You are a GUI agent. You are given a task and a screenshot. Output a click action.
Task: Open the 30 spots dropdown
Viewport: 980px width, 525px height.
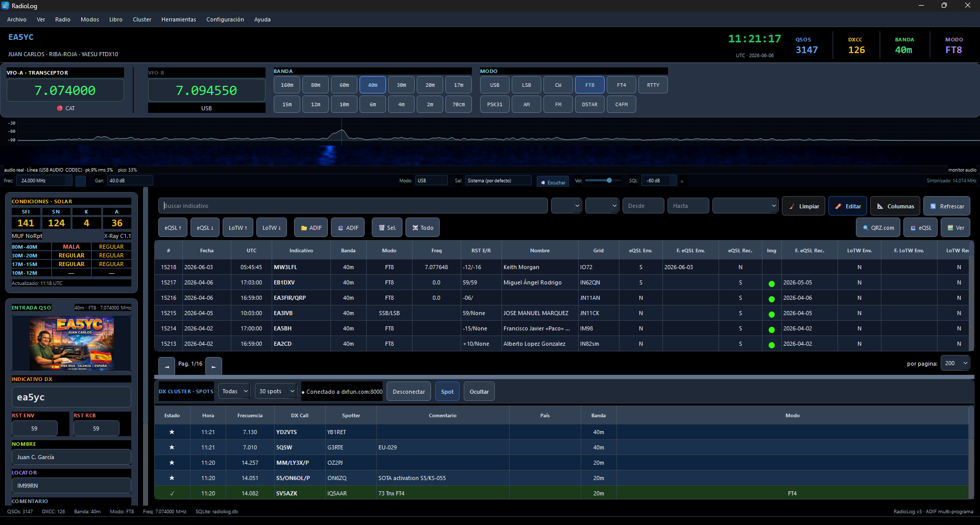tap(276, 391)
